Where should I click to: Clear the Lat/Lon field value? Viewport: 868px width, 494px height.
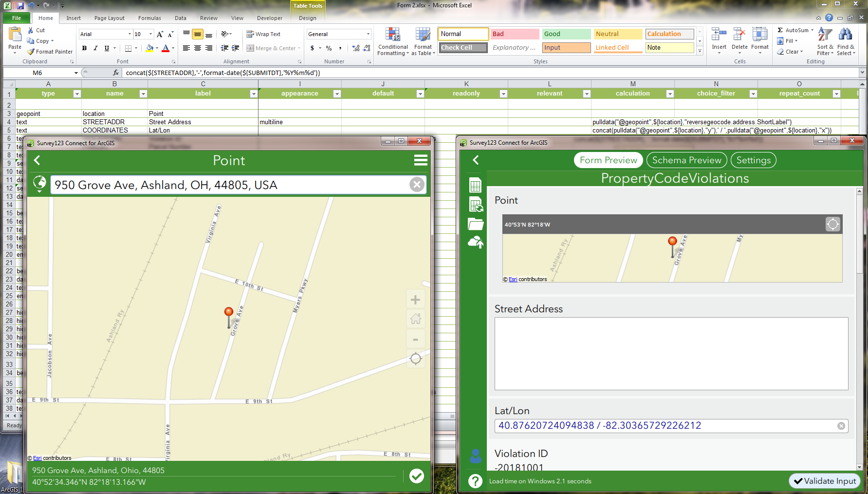841,426
